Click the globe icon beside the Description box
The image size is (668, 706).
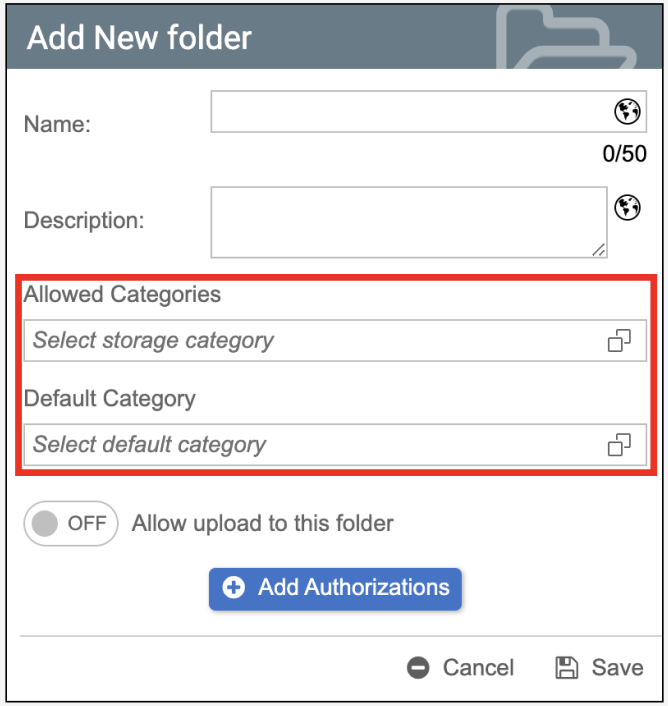click(627, 207)
